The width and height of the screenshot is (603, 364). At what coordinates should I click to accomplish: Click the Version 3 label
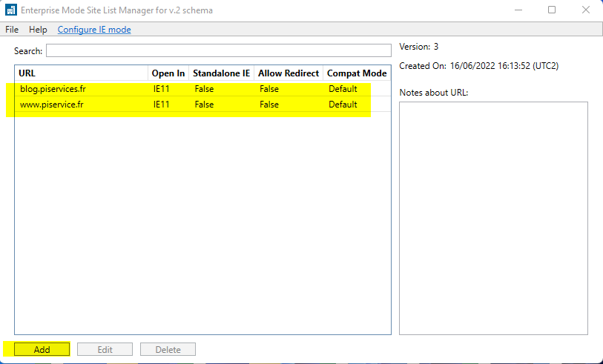pos(419,47)
